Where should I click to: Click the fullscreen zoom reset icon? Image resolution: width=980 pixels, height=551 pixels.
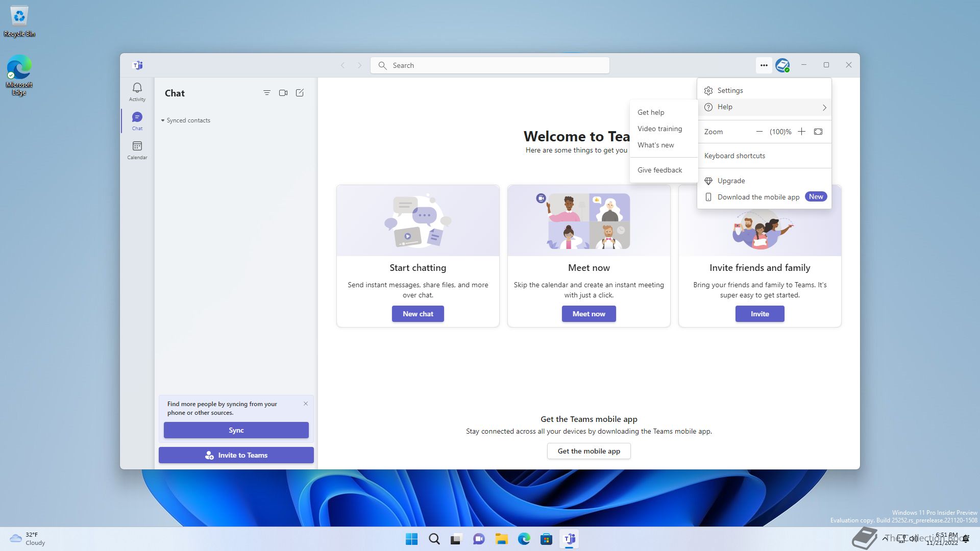(x=818, y=132)
